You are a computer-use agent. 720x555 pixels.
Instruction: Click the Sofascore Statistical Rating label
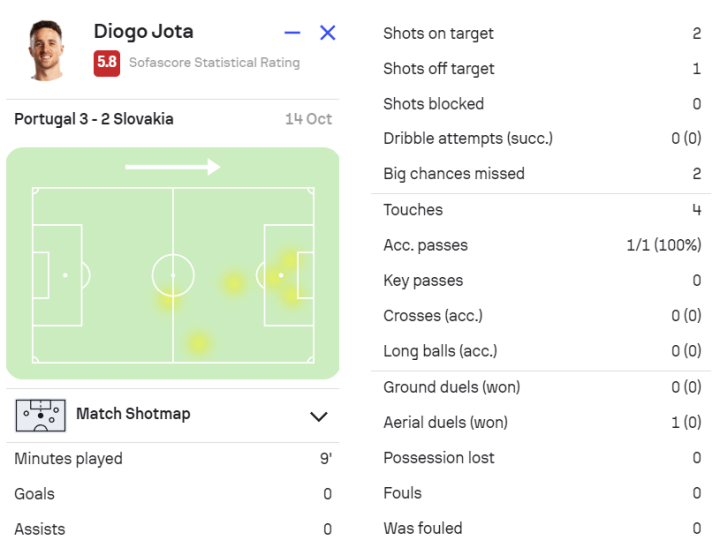click(x=214, y=63)
